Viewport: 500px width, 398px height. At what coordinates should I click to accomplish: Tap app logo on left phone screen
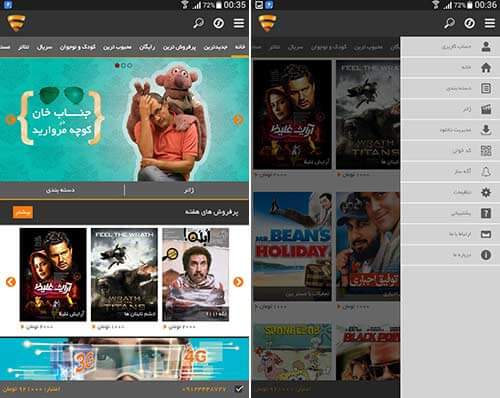tap(16, 23)
